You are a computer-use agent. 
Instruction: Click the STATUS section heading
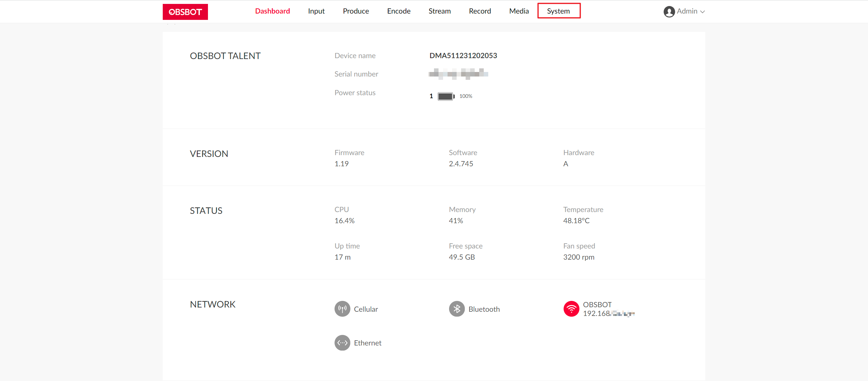pyautogui.click(x=206, y=211)
